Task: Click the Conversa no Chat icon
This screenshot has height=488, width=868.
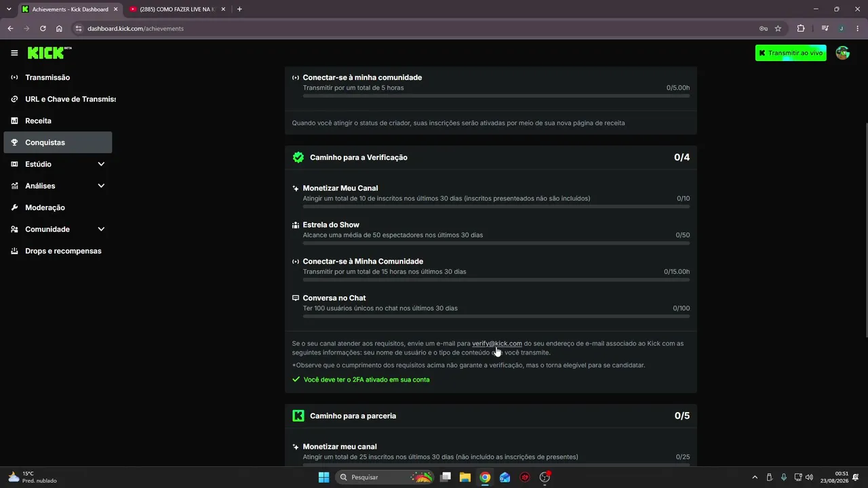Action: pyautogui.click(x=296, y=298)
